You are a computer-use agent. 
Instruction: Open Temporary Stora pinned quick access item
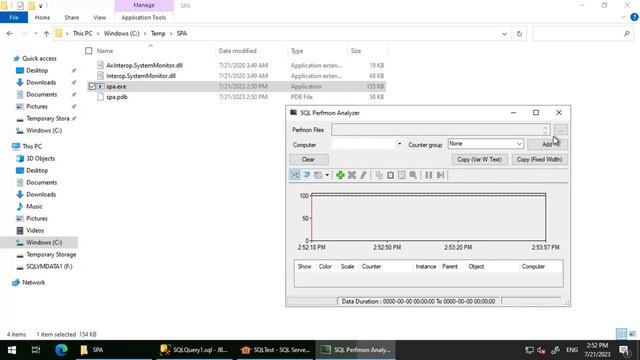coord(48,118)
